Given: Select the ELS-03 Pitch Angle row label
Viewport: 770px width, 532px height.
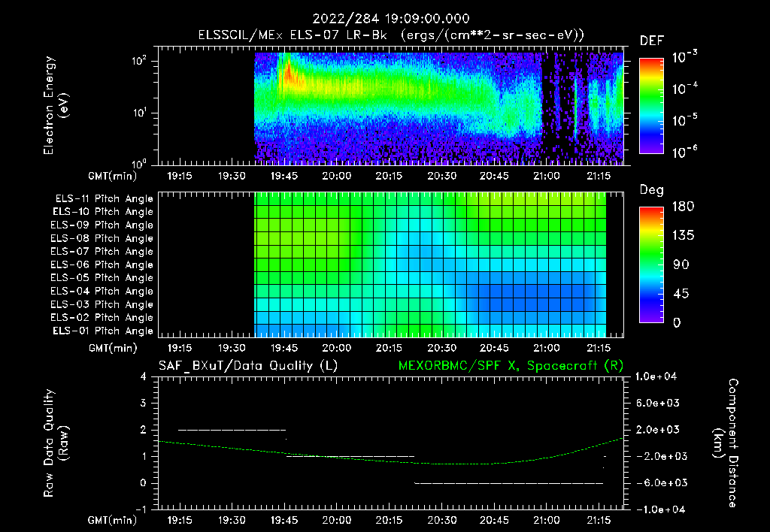Looking at the screenshot, I should [102, 304].
